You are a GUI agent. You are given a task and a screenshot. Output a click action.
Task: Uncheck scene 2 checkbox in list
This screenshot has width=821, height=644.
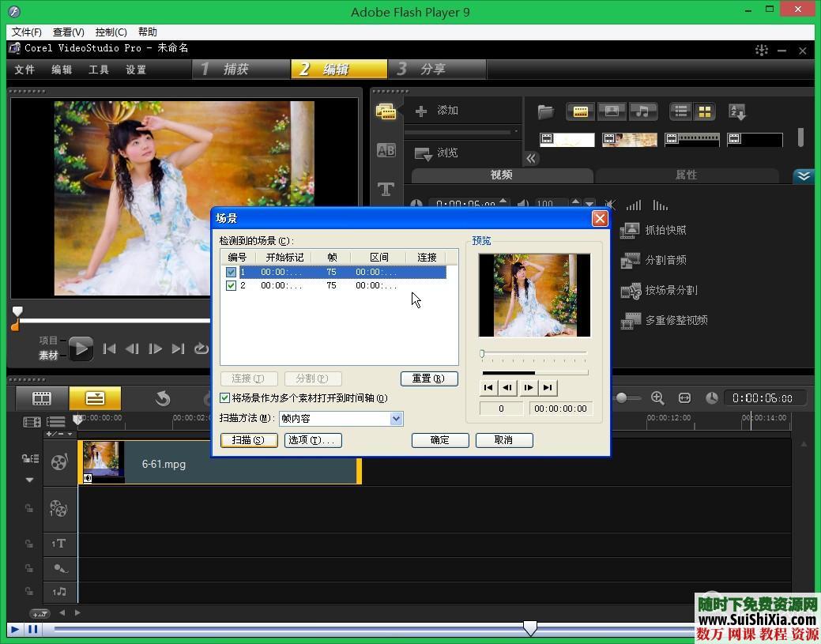[231, 285]
